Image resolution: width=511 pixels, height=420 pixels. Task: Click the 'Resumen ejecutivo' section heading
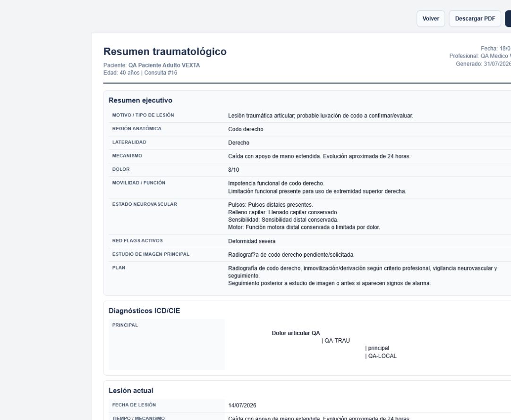(x=140, y=100)
